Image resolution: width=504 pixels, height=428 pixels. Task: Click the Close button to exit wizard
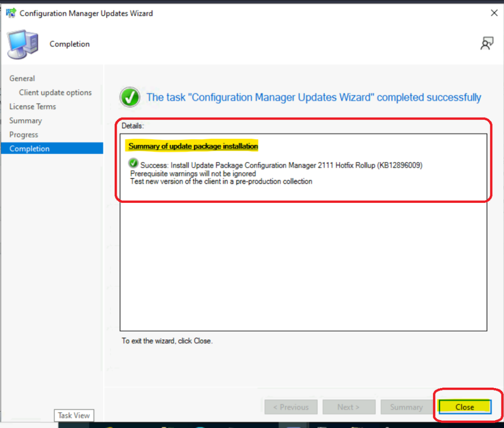(465, 407)
